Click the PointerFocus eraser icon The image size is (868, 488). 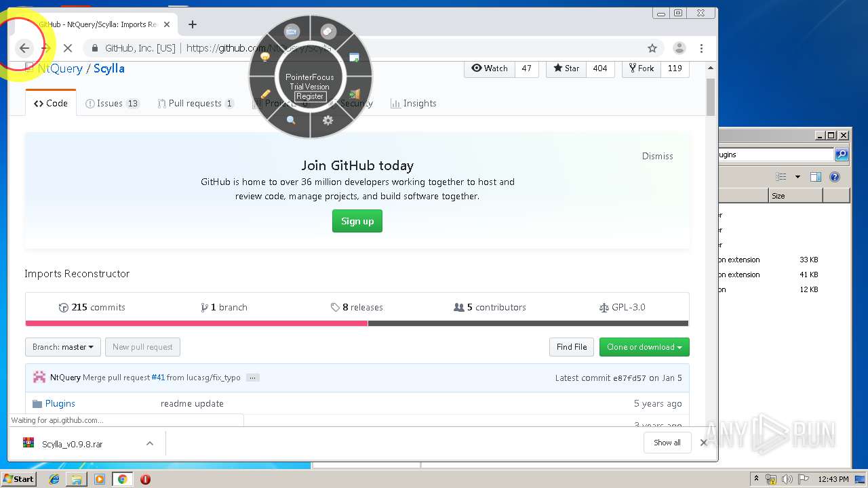click(x=328, y=31)
